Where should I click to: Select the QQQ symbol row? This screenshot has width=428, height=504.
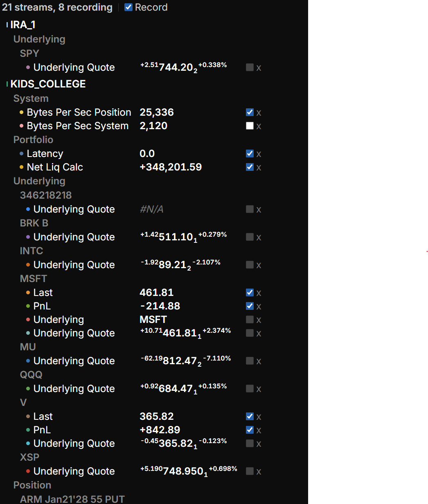coord(31,375)
